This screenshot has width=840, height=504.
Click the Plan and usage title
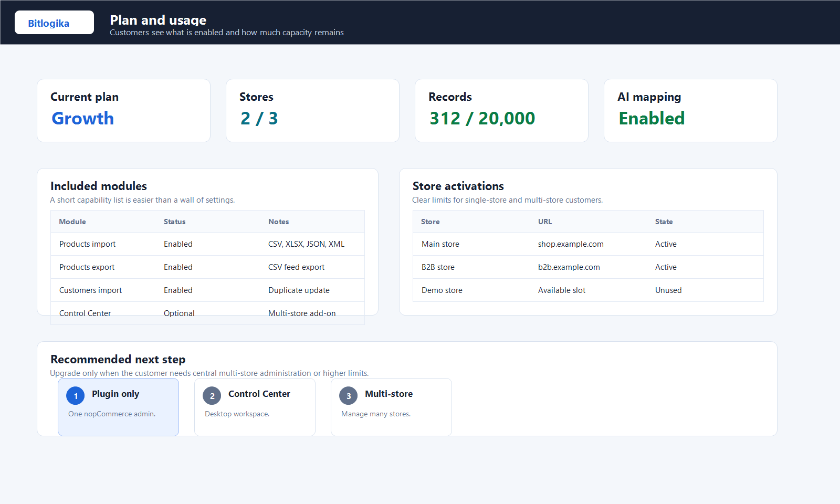[158, 20]
